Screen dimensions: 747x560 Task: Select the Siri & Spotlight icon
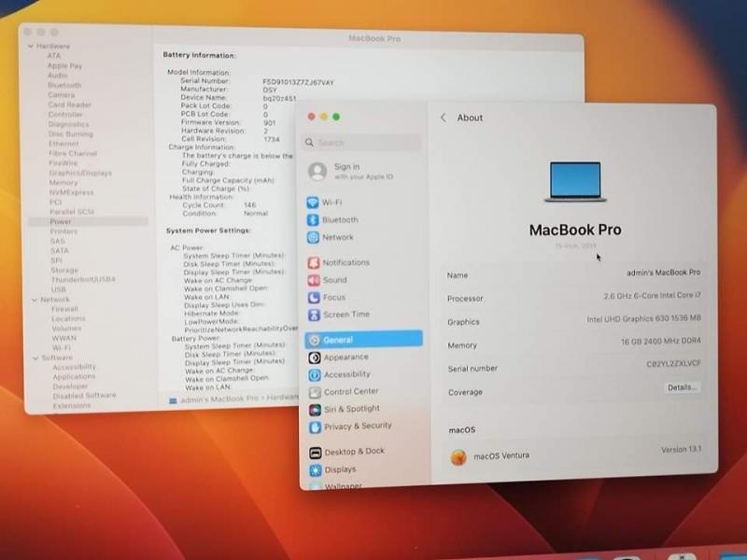tap(315, 410)
